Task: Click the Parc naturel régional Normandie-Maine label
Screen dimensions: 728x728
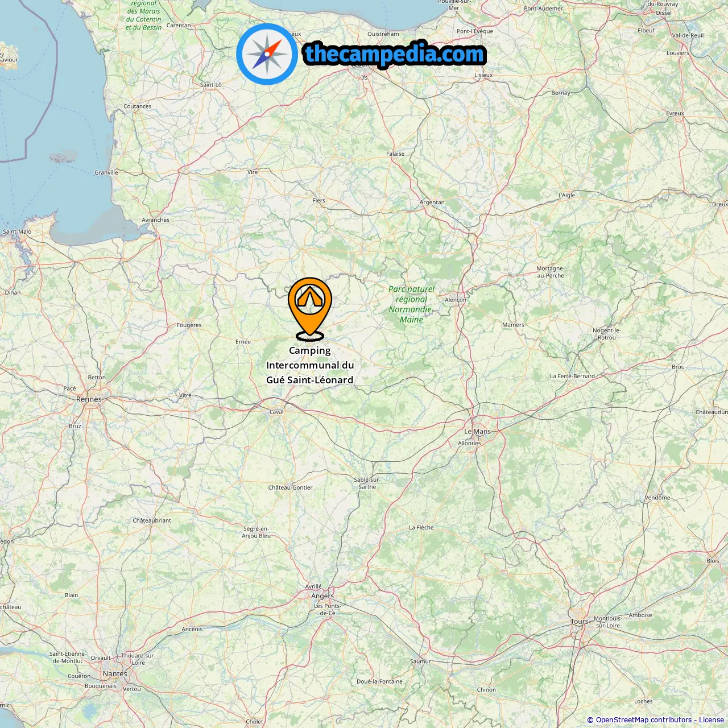Action: (411, 304)
